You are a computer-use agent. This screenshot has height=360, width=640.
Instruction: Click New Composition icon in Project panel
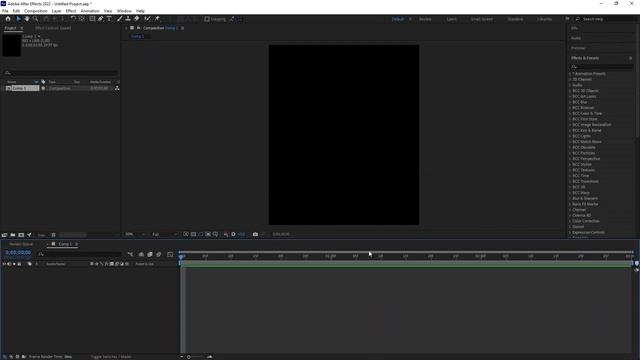coord(21,235)
